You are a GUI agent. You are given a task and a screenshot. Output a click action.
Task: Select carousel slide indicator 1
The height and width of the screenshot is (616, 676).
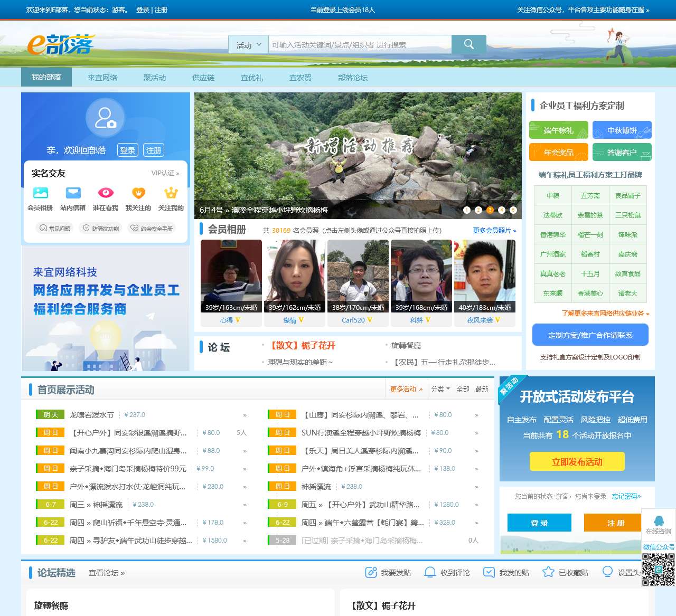tap(467, 210)
